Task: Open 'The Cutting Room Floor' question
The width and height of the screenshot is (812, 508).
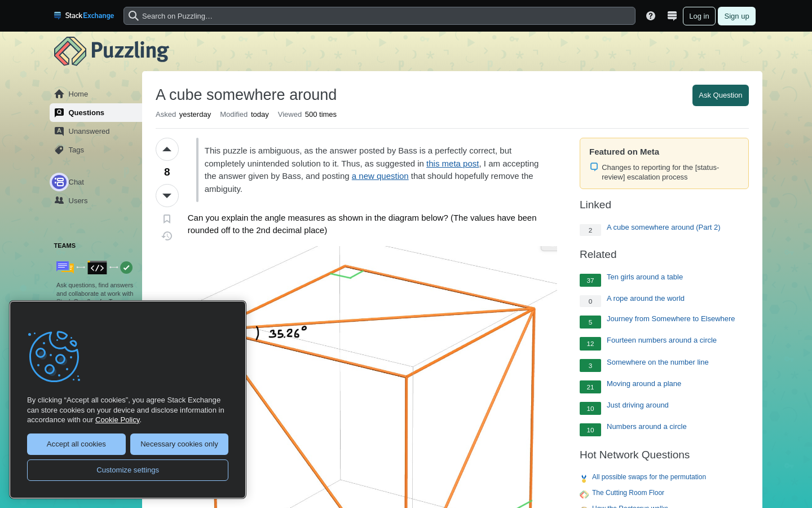Action: tap(628, 493)
